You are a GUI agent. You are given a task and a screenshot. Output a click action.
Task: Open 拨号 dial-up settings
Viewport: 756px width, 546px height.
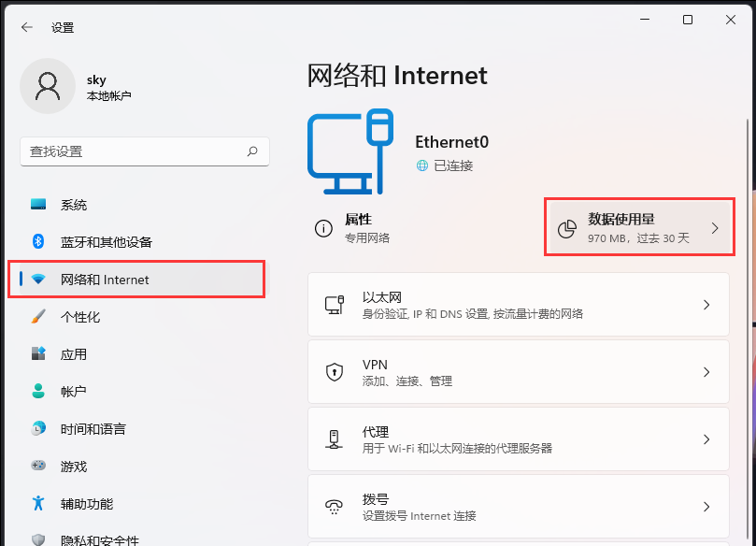click(519, 506)
